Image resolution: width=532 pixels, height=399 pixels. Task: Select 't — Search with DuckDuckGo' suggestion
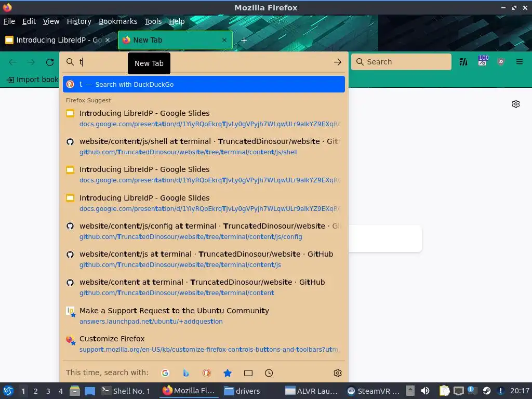pos(204,85)
